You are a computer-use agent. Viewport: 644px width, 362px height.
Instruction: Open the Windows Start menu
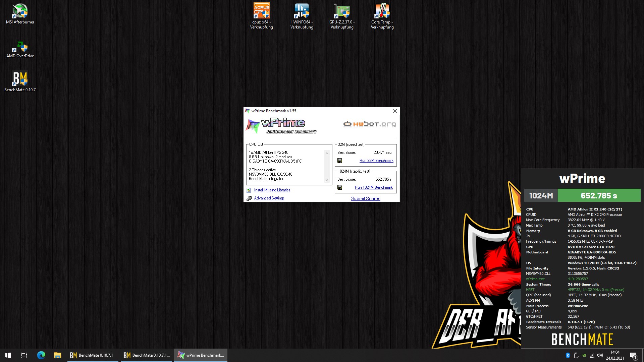tap(8, 355)
